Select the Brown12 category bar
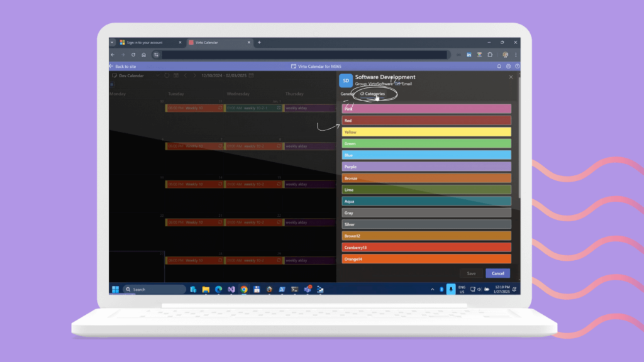 426,236
